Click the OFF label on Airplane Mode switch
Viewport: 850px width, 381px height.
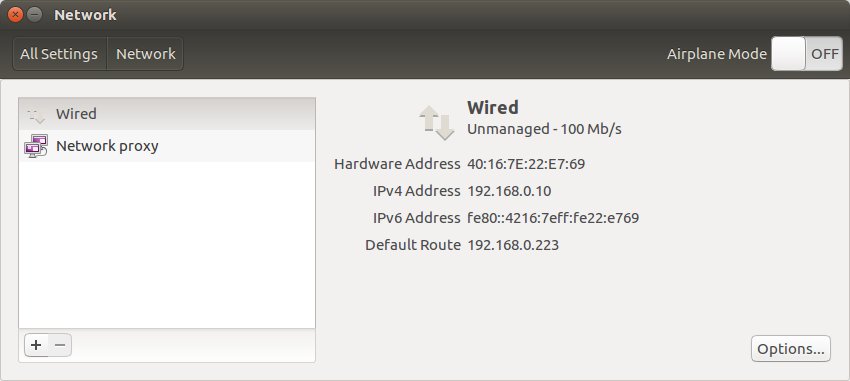click(825, 54)
